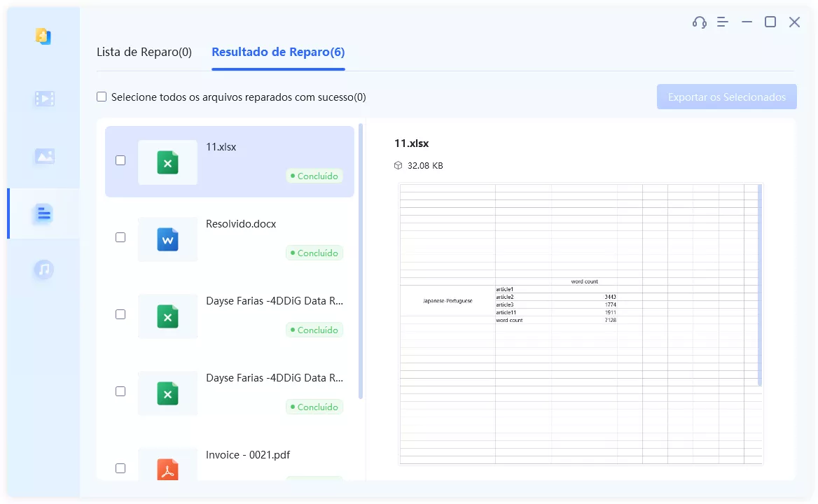Switch to the Lista de Reparo tab

point(144,52)
